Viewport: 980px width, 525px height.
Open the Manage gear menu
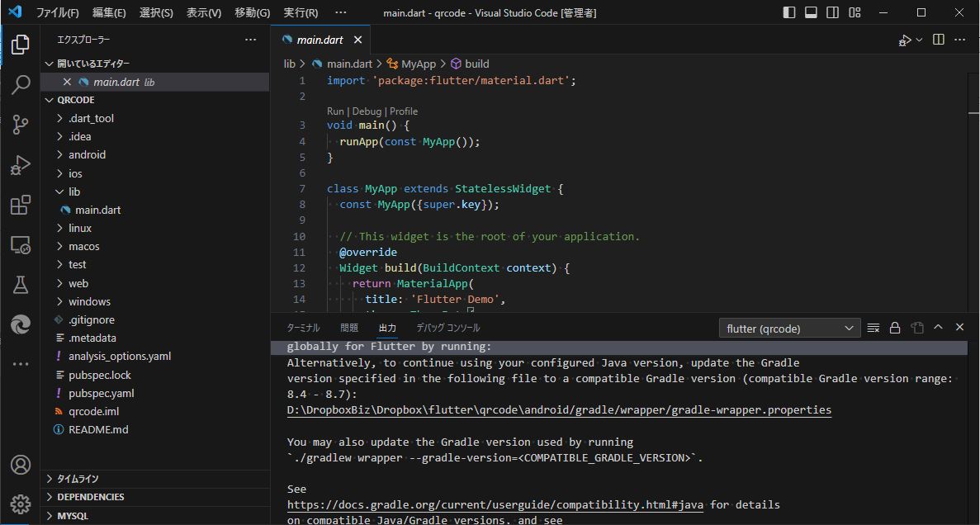pos(21,504)
